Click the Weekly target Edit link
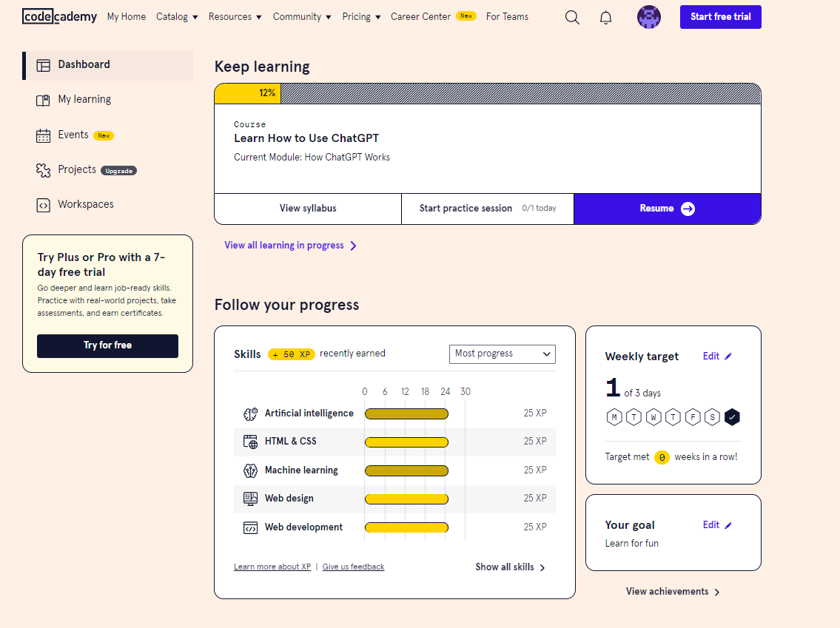This screenshot has width=840, height=628. (x=711, y=357)
